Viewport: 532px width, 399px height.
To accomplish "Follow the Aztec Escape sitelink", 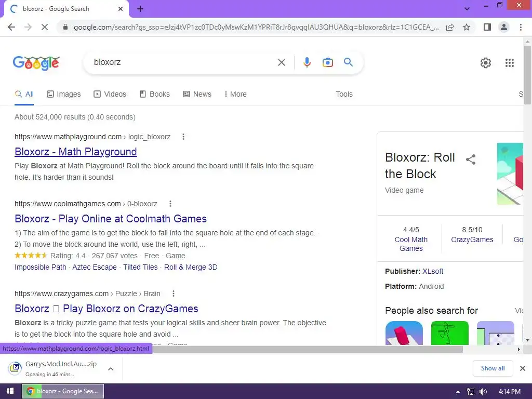I will [95, 267].
